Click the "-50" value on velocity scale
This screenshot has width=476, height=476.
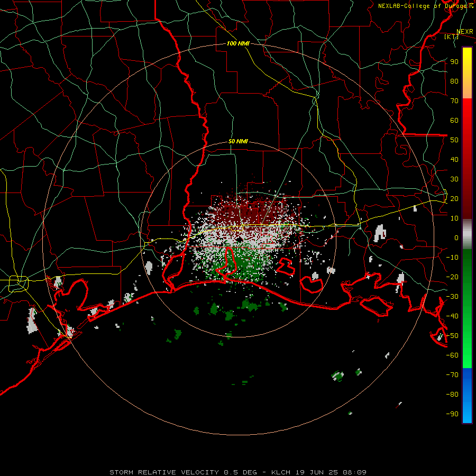452,336
